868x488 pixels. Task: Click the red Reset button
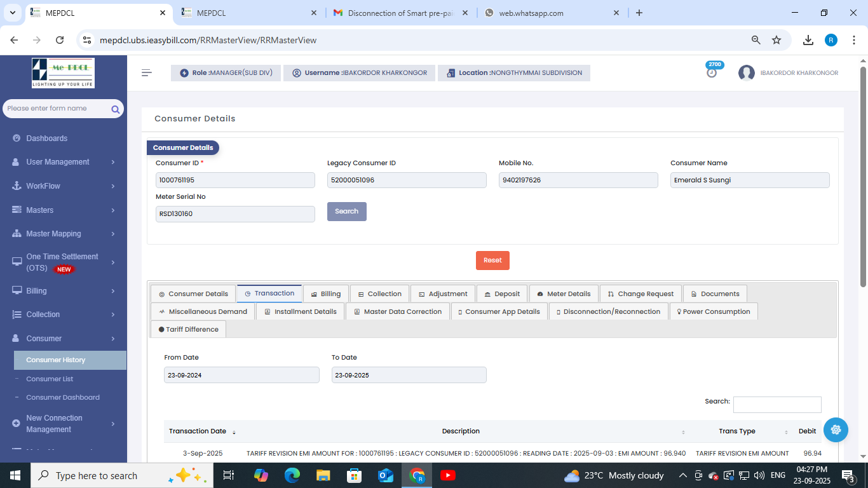click(492, 261)
